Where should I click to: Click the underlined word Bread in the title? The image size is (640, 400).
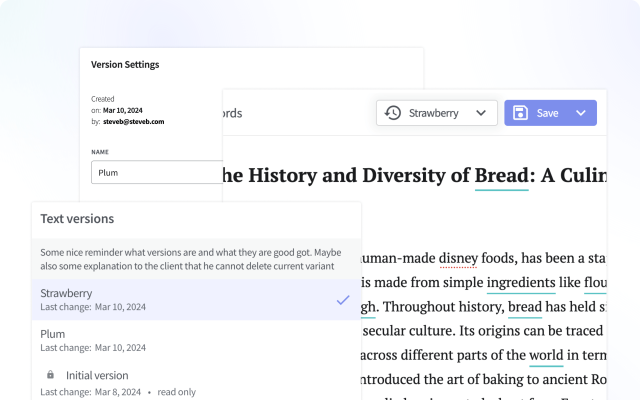pos(501,175)
